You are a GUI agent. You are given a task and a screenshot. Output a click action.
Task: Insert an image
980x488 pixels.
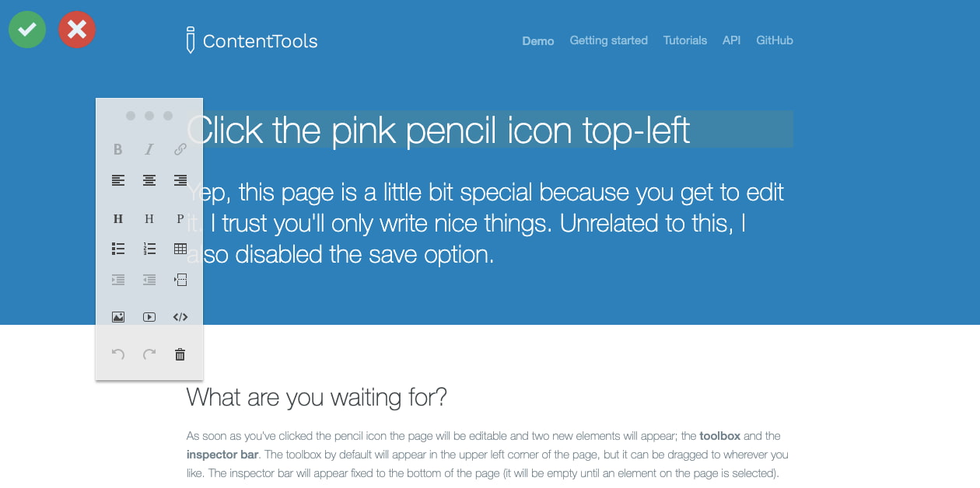pos(118,317)
